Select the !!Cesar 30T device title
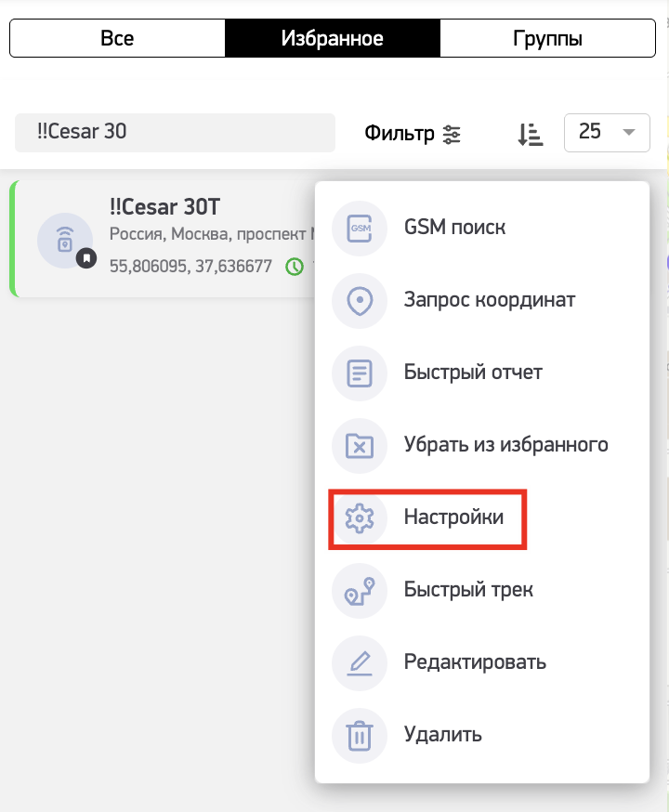The height and width of the screenshot is (812, 669). (x=164, y=208)
